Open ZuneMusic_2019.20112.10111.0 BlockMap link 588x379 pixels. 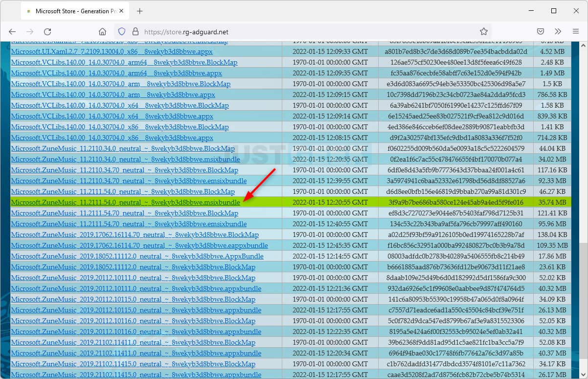click(133, 278)
